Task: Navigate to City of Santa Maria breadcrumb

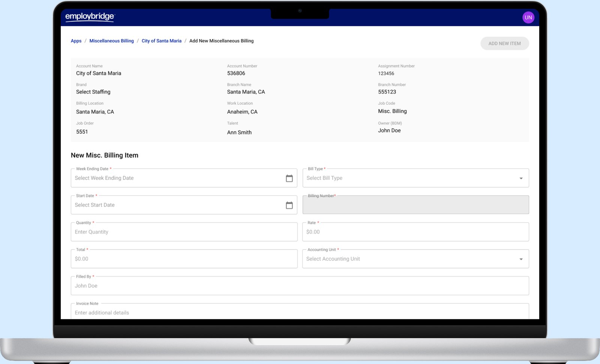Action: tap(161, 41)
